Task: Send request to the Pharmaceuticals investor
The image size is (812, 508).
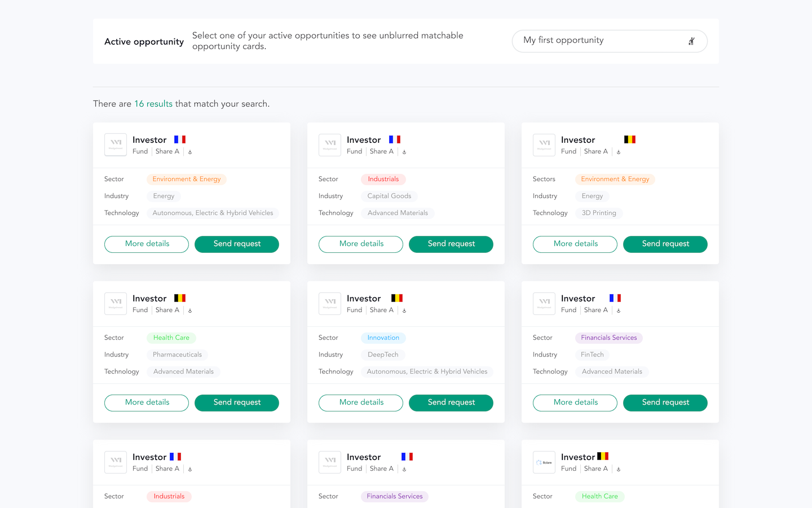Action: tap(237, 403)
